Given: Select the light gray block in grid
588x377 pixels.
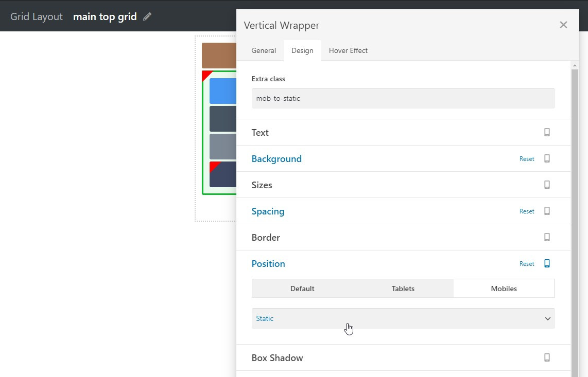Looking at the screenshot, I should pos(223,146).
